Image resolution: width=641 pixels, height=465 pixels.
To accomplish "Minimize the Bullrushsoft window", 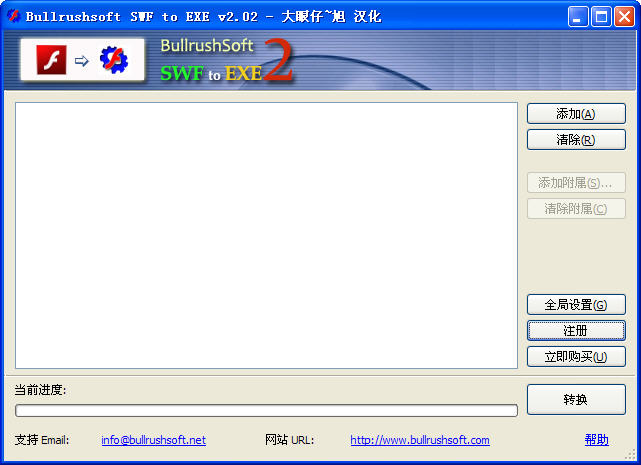I will click(578, 17).
